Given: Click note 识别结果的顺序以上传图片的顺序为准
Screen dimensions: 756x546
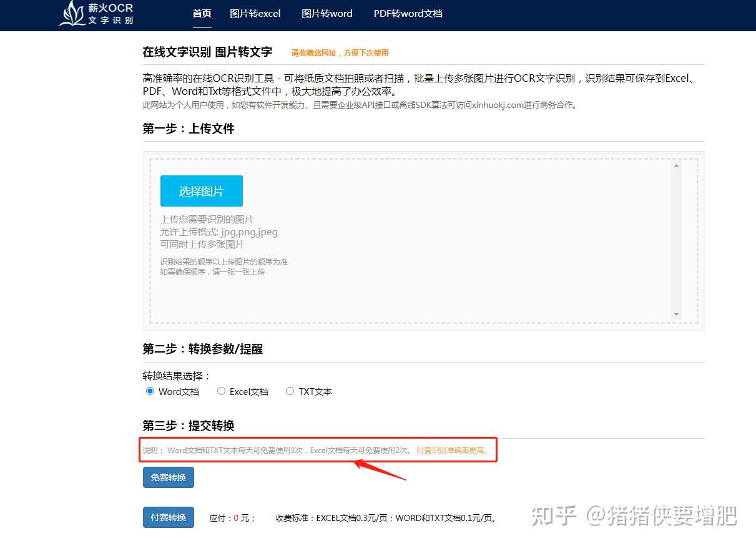Looking at the screenshot, I should 224,262.
